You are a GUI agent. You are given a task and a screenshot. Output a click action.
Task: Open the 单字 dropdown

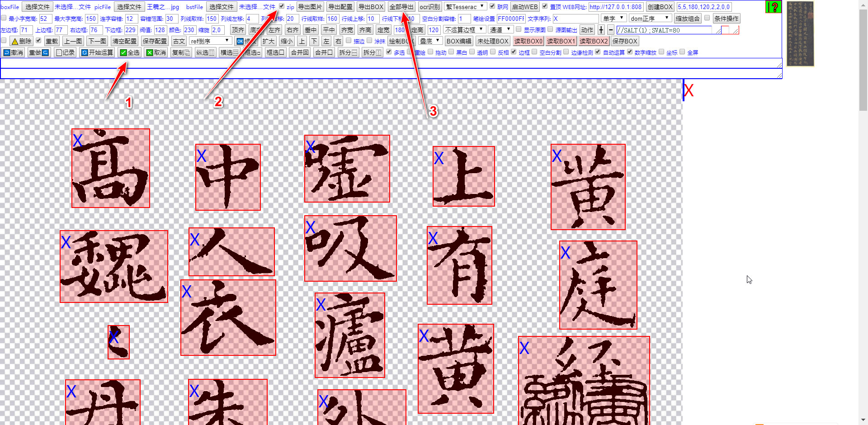(613, 19)
